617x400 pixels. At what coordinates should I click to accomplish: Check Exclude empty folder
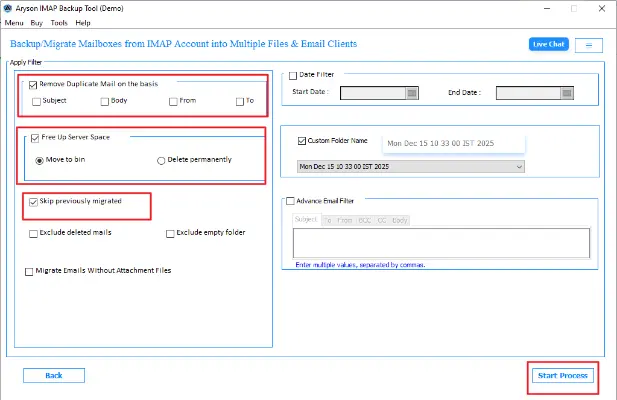(170, 234)
